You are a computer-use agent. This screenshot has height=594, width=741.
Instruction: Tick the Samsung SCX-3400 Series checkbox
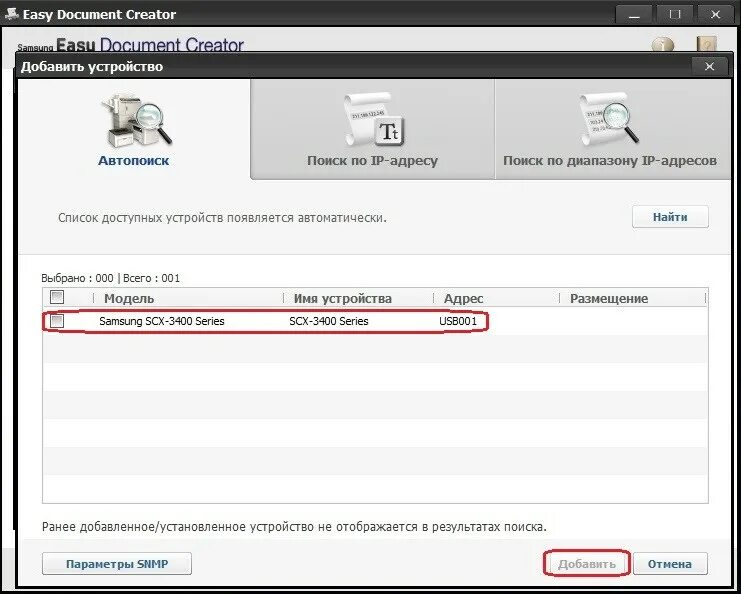click(57, 321)
